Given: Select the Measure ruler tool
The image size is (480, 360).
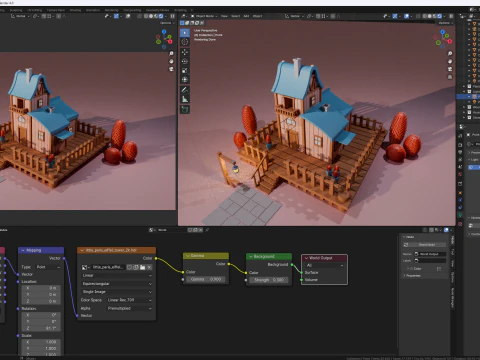Looking at the screenshot, I should 185,99.
